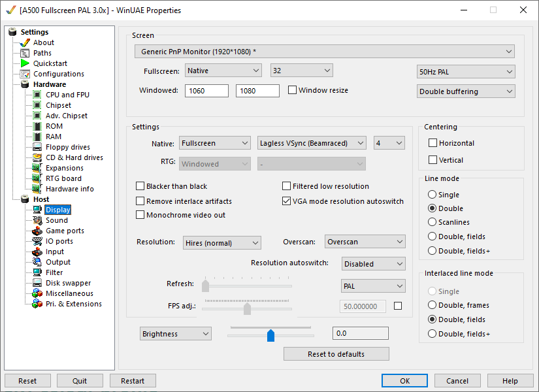Click the Output icon in the tree

(x=37, y=262)
